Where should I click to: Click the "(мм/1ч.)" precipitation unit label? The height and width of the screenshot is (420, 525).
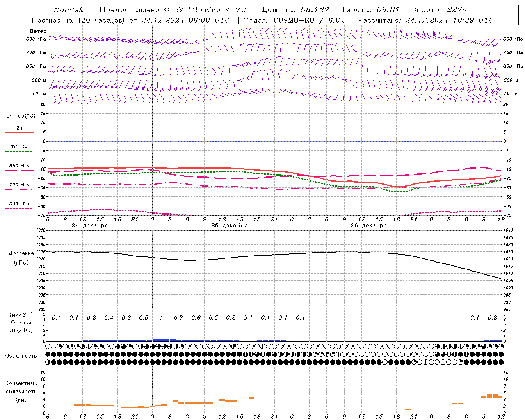pos(21,330)
